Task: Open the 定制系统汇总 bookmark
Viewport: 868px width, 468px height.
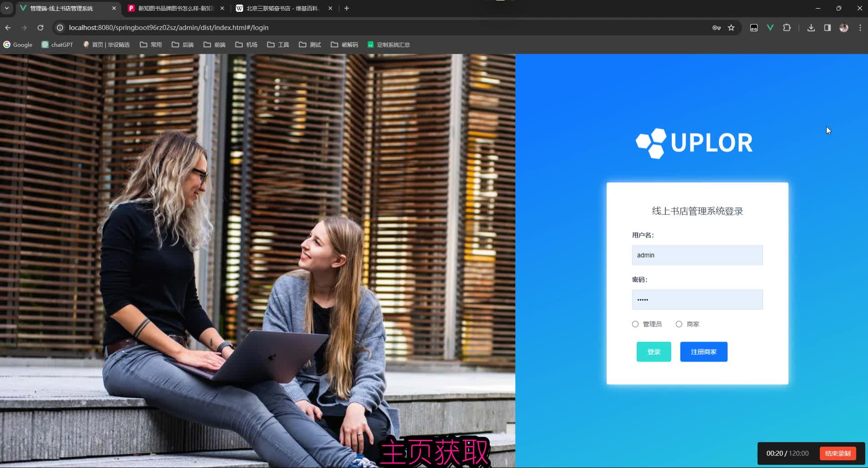Action: point(389,45)
